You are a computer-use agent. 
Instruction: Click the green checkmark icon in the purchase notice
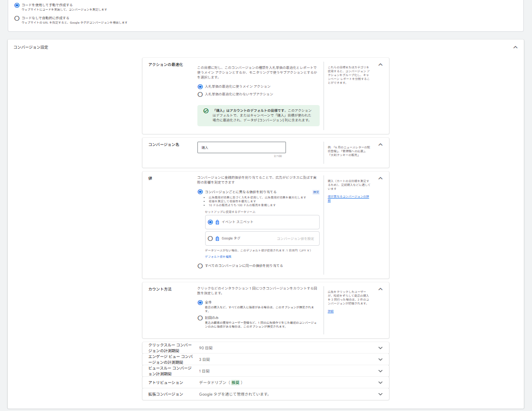pyautogui.click(x=206, y=110)
